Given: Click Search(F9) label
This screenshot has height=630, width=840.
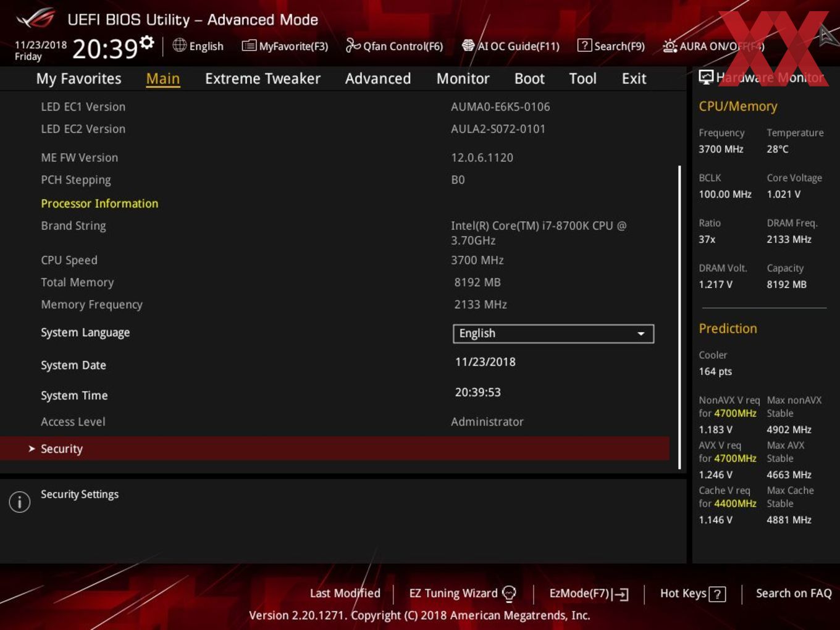Looking at the screenshot, I should pyautogui.click(x=619, y=46).
